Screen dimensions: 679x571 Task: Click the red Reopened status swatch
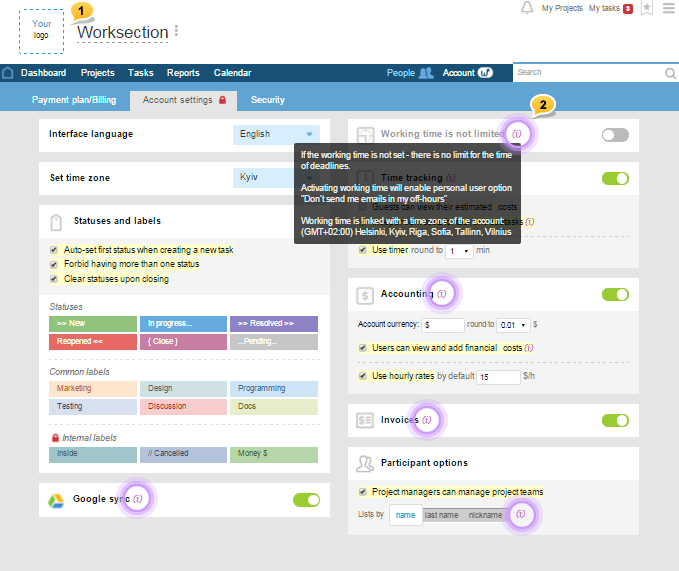[x=93, y=342]
